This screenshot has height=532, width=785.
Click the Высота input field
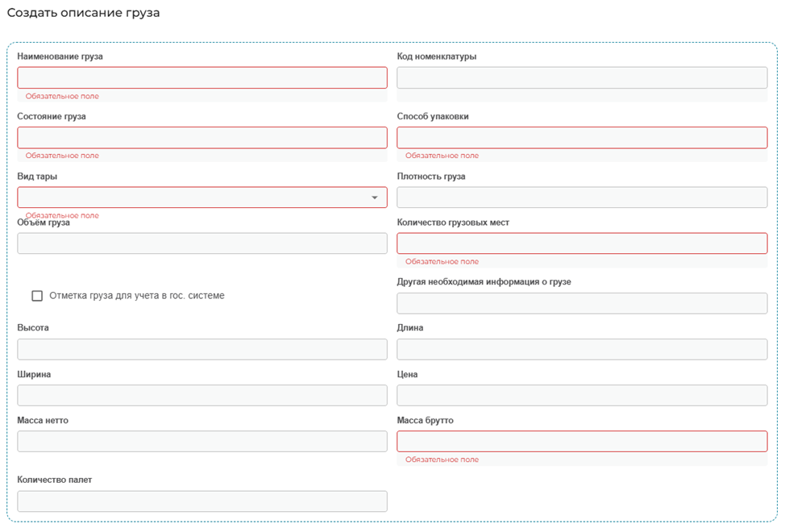(x=201, y=349)
